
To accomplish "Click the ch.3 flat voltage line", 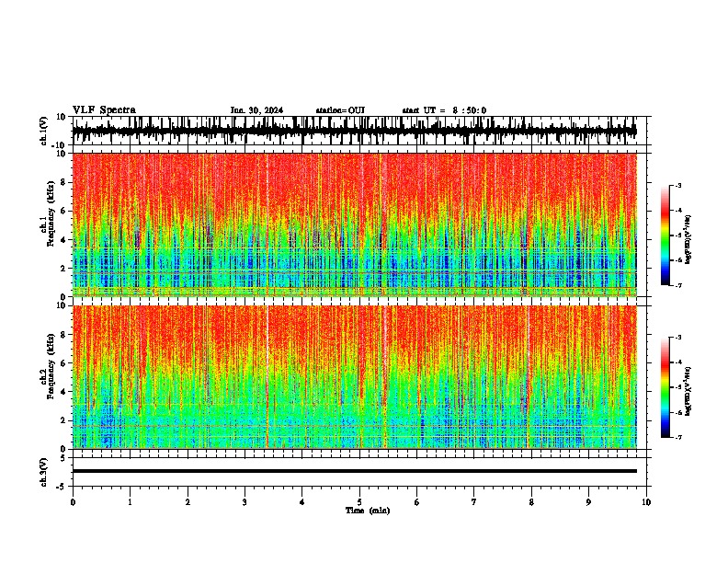I will click(x=354, y=471).
